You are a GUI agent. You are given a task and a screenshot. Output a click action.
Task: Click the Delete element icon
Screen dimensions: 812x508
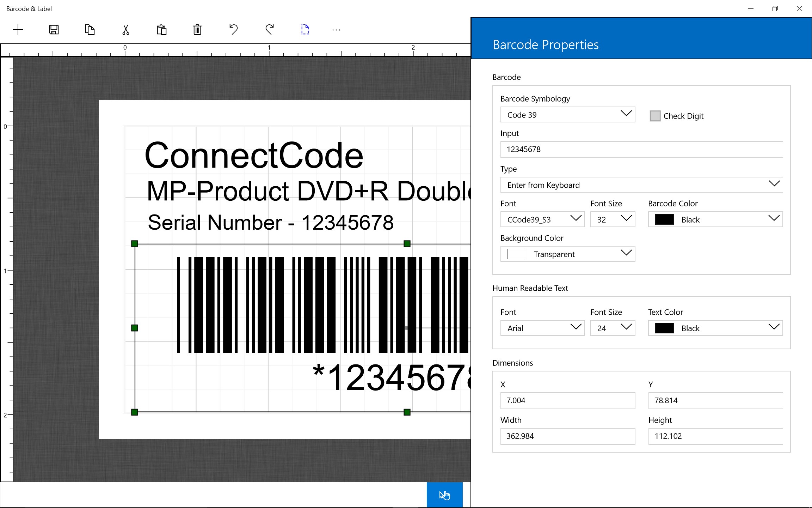click(197, 29)
